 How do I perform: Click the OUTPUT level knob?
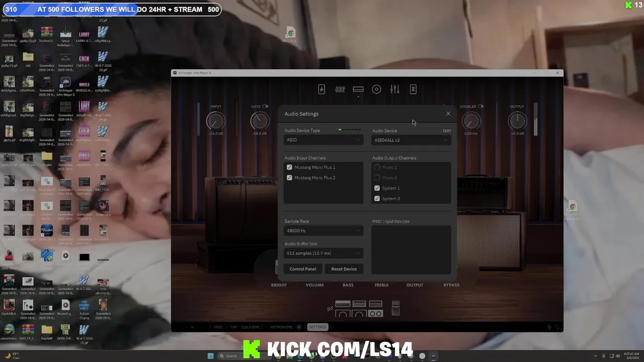tap(517, 121)
